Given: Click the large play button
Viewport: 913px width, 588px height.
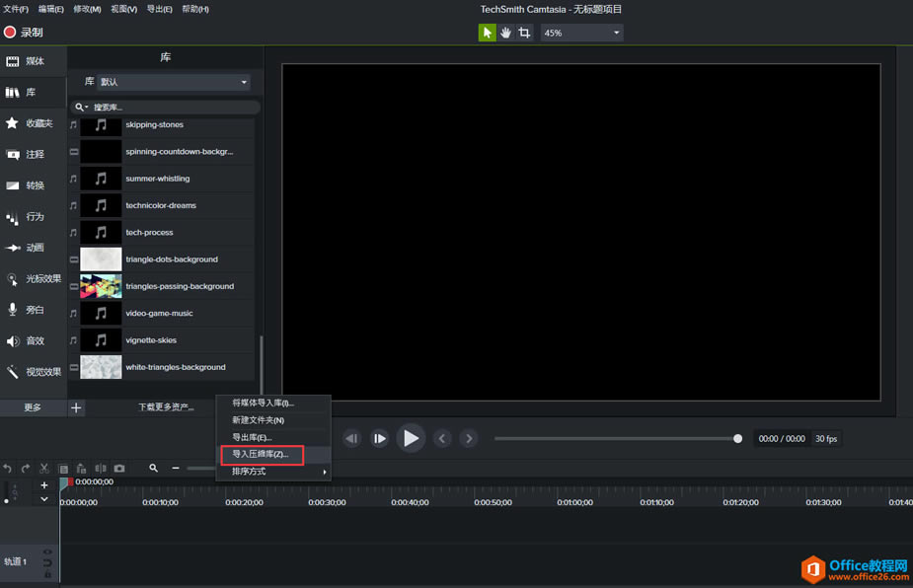Looking at the screenshot, I should [410, 438].
